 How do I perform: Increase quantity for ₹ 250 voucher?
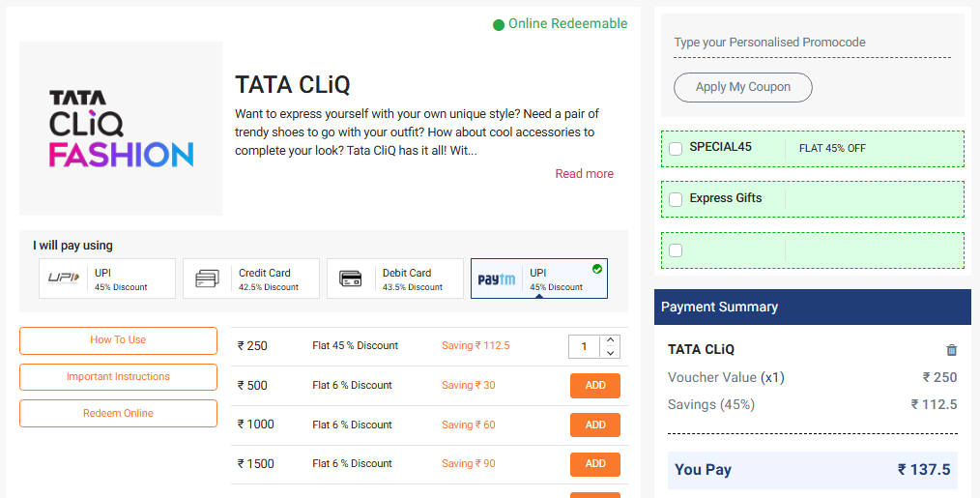click(x=610, y=340)
